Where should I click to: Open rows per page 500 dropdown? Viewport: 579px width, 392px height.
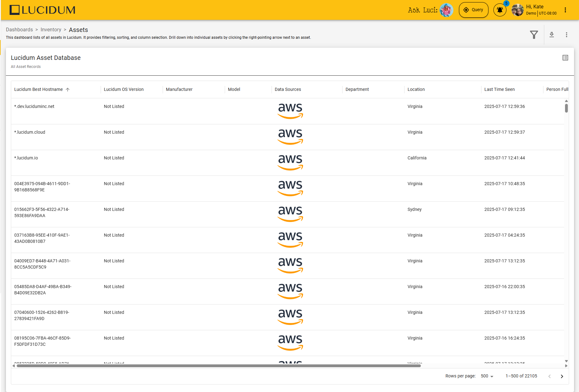(487, 376)
